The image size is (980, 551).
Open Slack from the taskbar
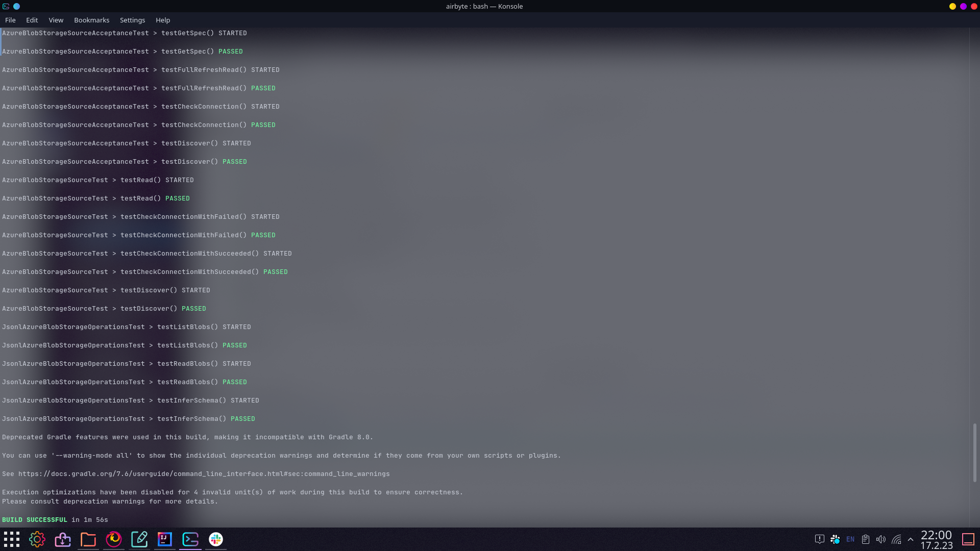(215, 539)
